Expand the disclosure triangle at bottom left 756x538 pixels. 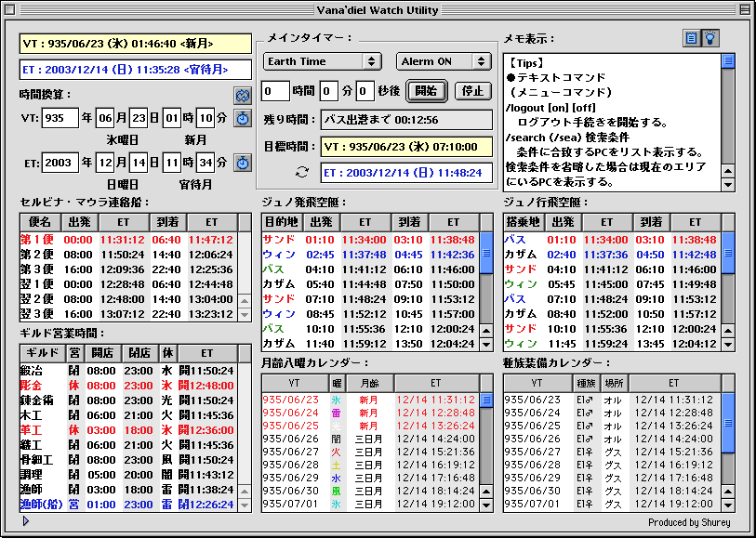[x=26, y=520]
